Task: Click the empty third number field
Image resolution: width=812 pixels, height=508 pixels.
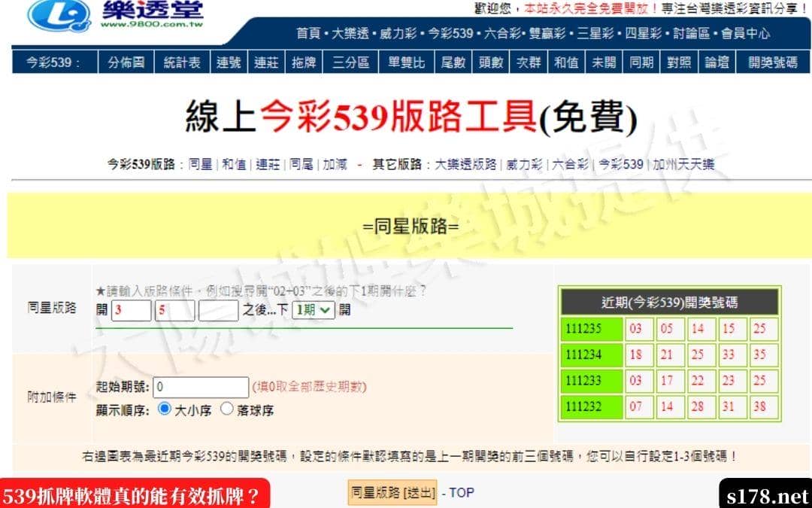Action: 219,311
